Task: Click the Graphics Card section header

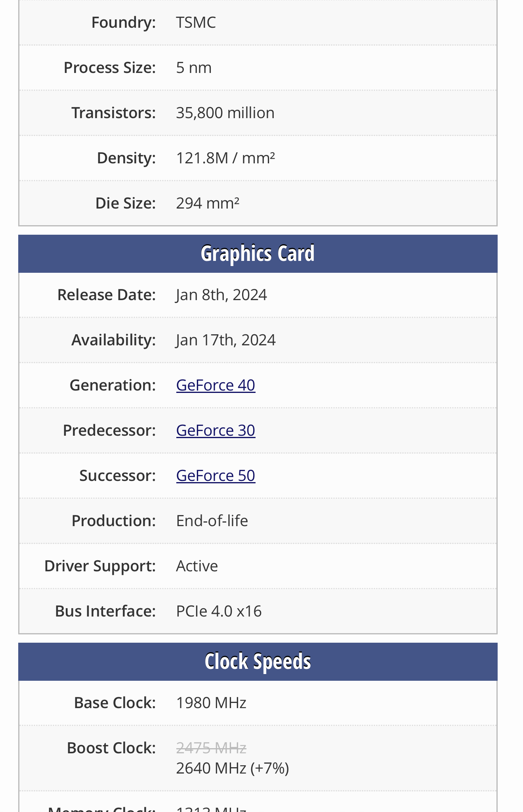Action: point(258,253)
